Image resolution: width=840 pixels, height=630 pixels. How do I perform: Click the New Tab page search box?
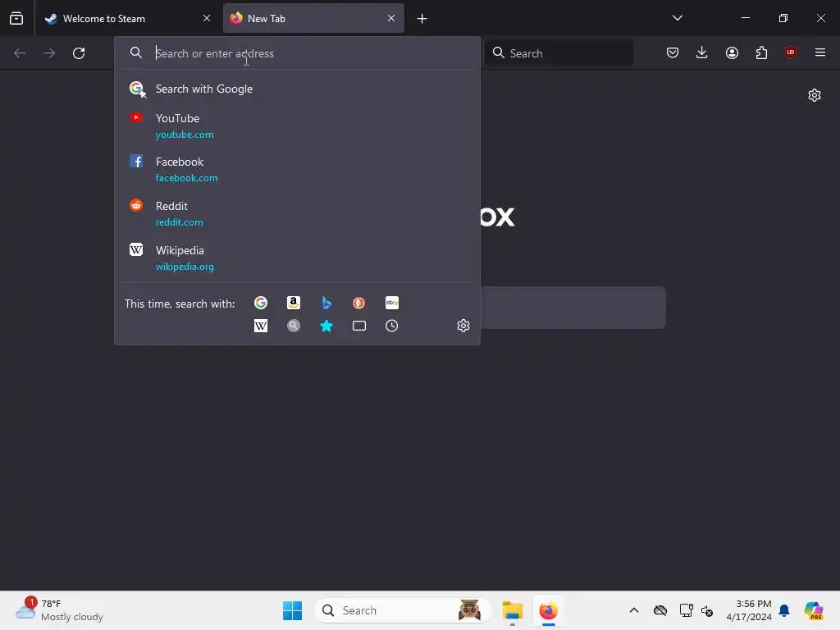(573, 308)
